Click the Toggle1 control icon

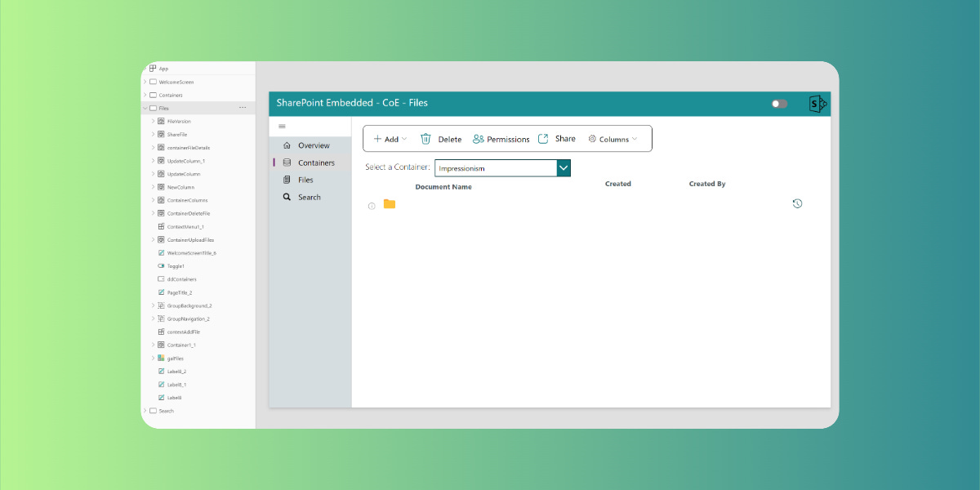click(x=161, y=266)
